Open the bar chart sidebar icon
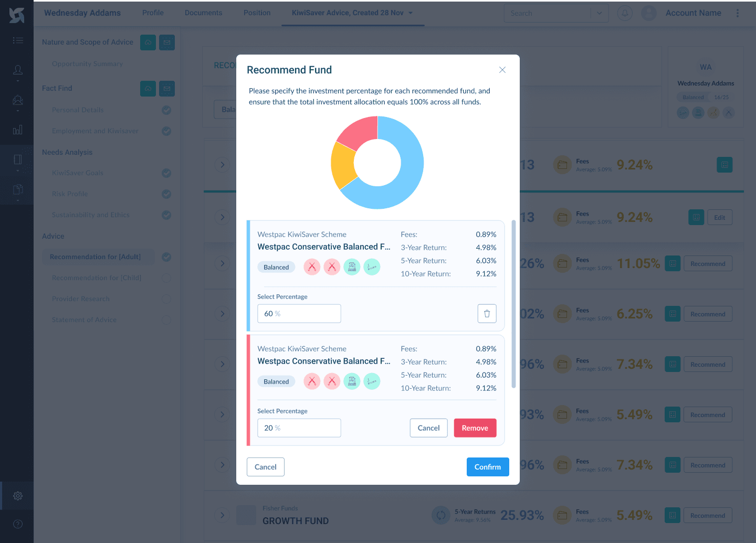This screenshot has height=543, width=756. click(x=18, y=130)
